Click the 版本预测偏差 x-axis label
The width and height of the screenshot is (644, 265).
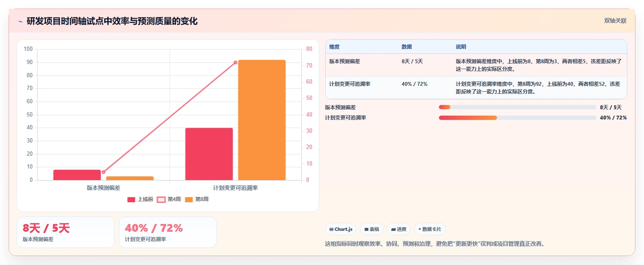(x=103, y=188)
